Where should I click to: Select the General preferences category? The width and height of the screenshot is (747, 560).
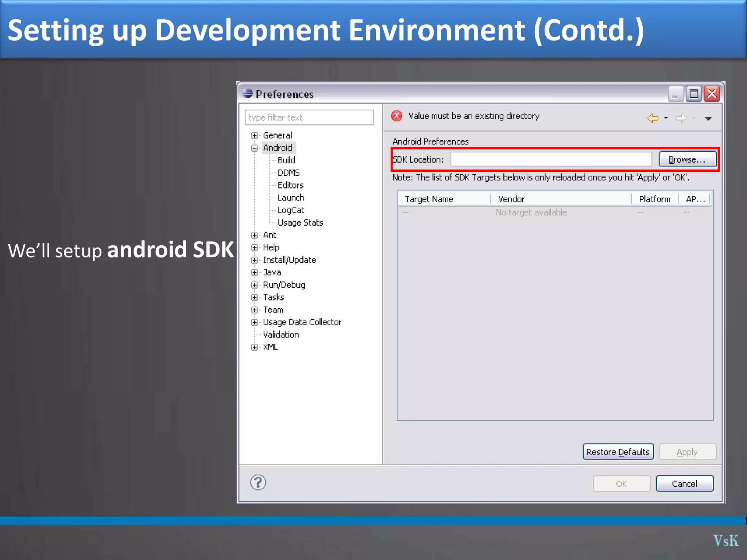point(277,135)
